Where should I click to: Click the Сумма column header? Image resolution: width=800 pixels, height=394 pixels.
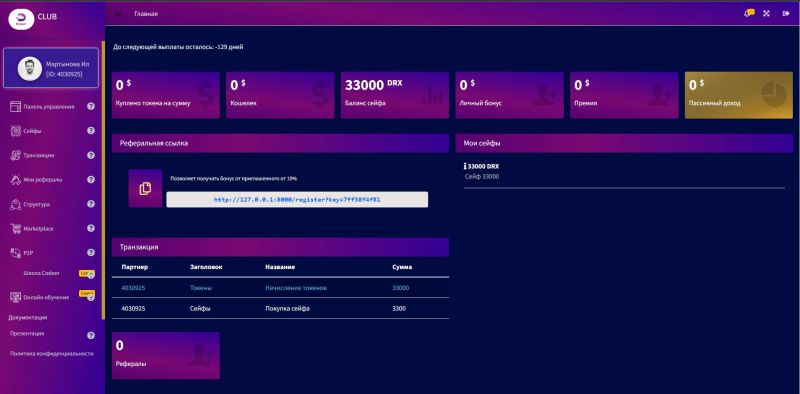coord(402,267)
